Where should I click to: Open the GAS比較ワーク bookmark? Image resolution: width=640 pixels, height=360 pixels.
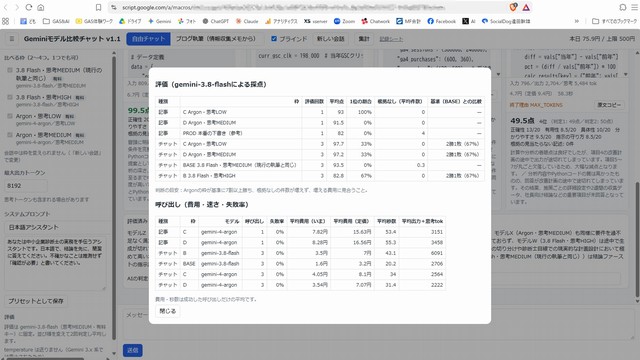[x=94, y=21]
